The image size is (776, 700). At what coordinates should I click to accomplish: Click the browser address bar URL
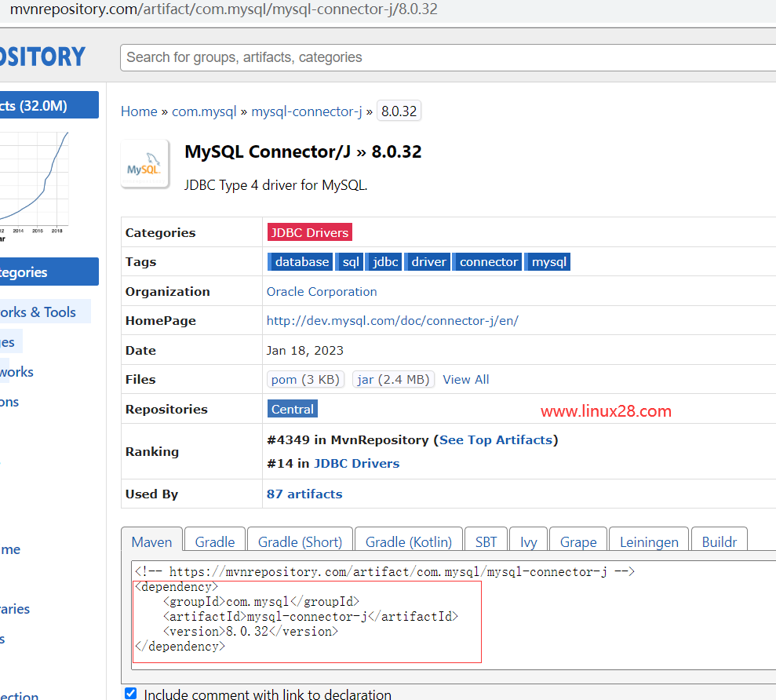coord(224,9)
